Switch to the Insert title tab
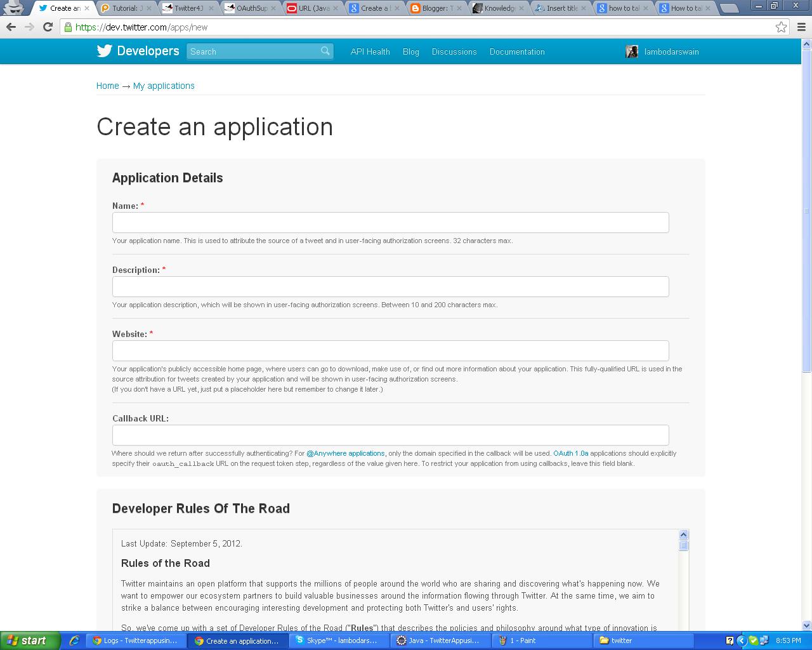 pyautogui.click(x=562, y=8)
